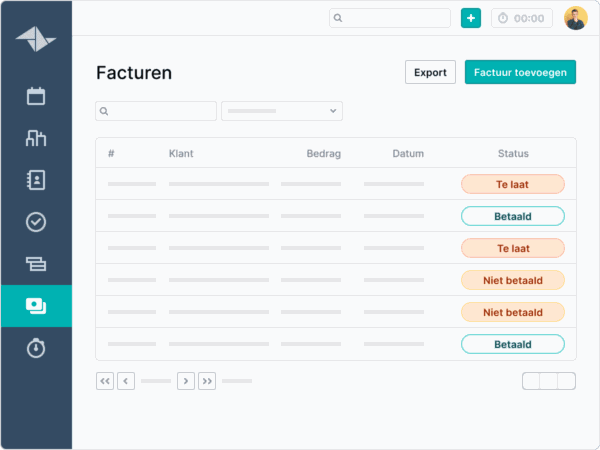Open the tasks checkmark icon in sidebar
The image size is (600, 450).
coord(36,222)
